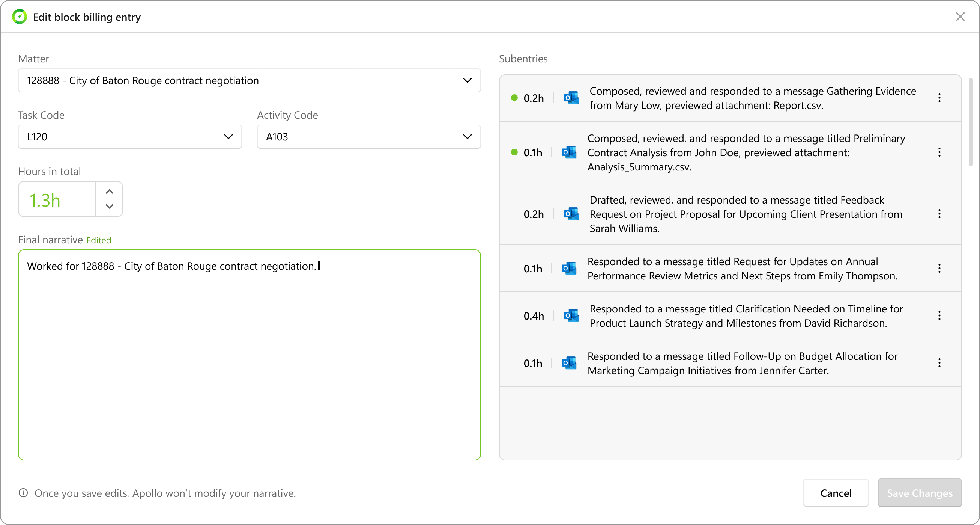Image resolution: width=980 pixels, height=525 pixels.
Task: Click the David Richardson Product Launch description
Action: point(746,316)
